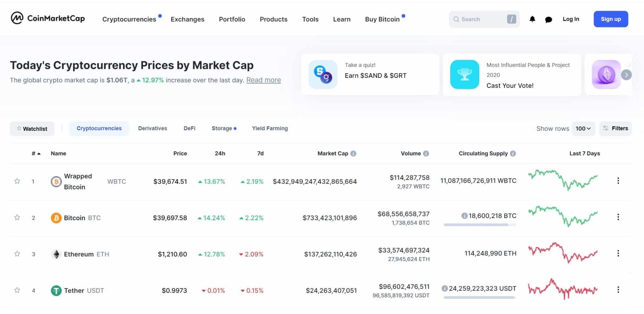Click the next arrow on the promo carousel
This screenshot has height=314, width=644.
(626, 75)
